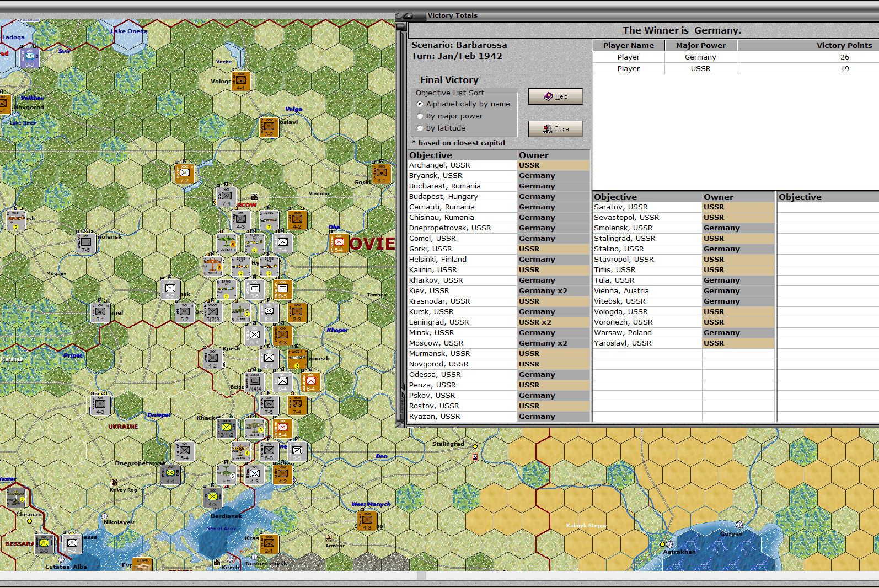
Task: Click the Astrakhan city marker on map
Action: (x=663, y=544)
